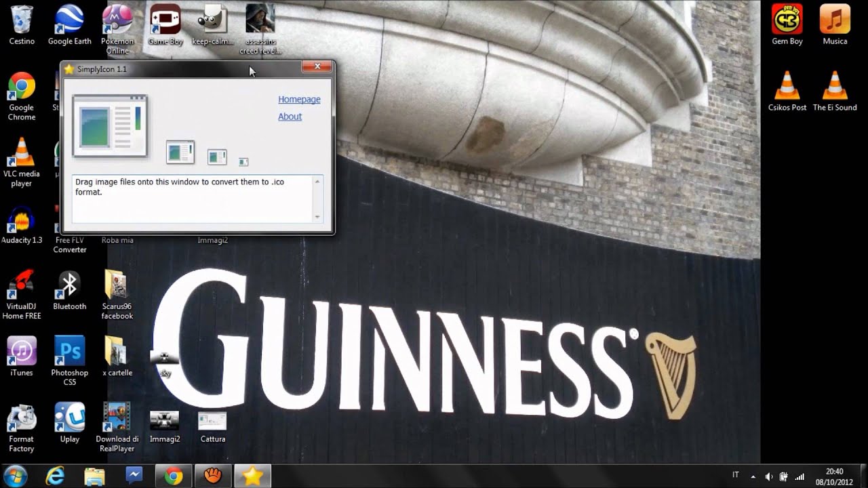Select the Format Factory desktop shortcut
868x488 pixels.
(x=22, y=428)
